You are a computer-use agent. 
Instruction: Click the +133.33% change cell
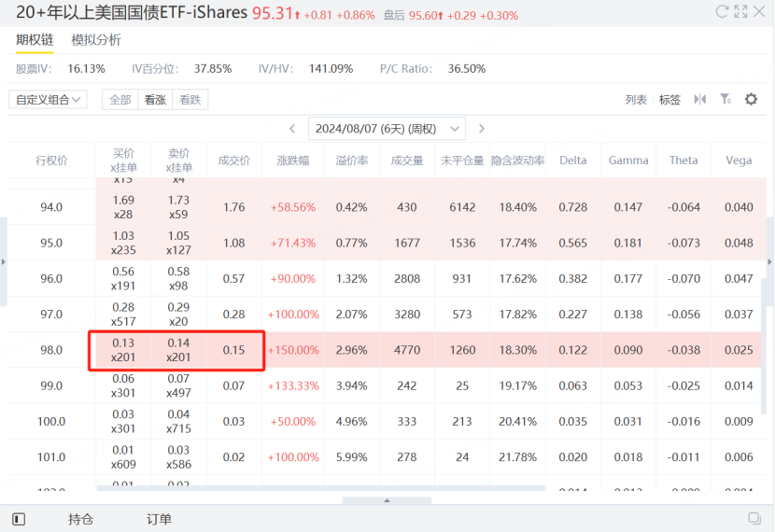[293, 385]
